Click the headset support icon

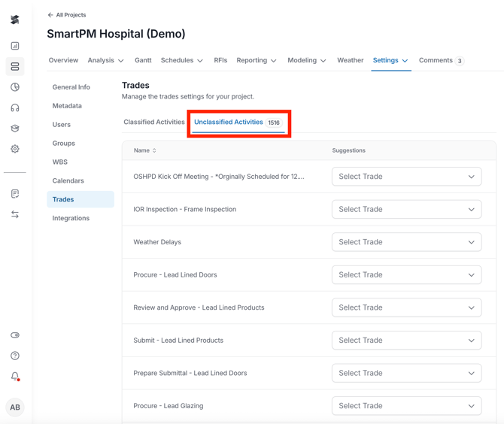(x=15, y=108)
